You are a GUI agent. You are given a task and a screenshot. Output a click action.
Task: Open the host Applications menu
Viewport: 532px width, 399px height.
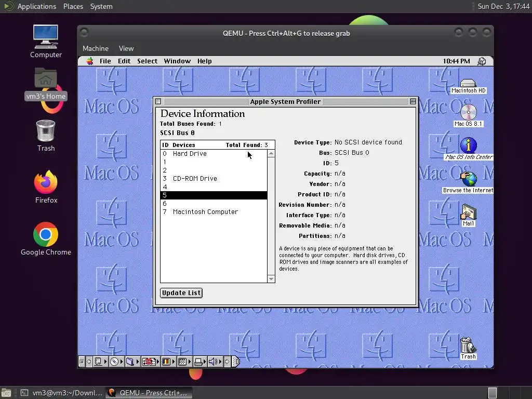coord(37,6)
